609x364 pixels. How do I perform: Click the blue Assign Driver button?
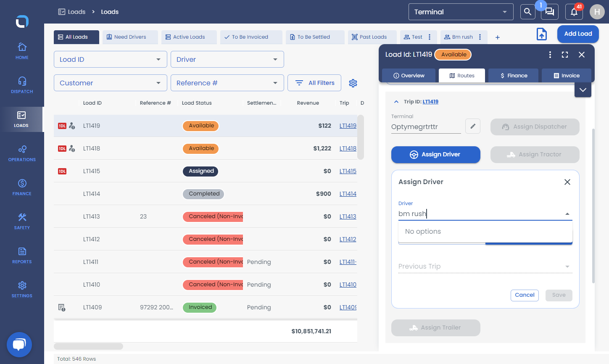point(436,155)
